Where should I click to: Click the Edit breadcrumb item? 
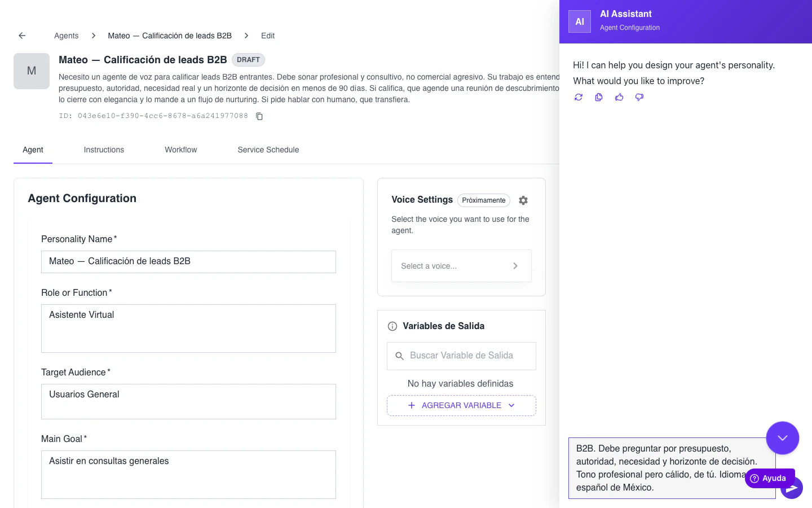click(267, 36)
